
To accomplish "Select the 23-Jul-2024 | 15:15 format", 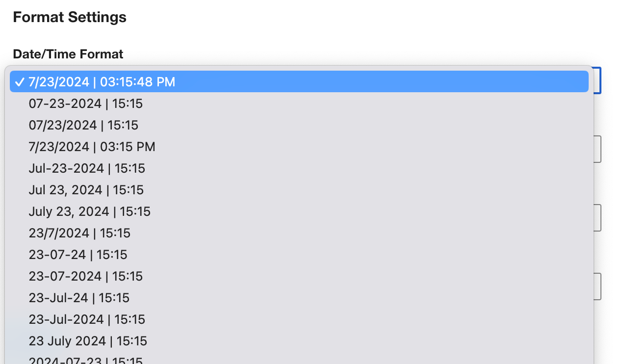I will click(87, 319).
